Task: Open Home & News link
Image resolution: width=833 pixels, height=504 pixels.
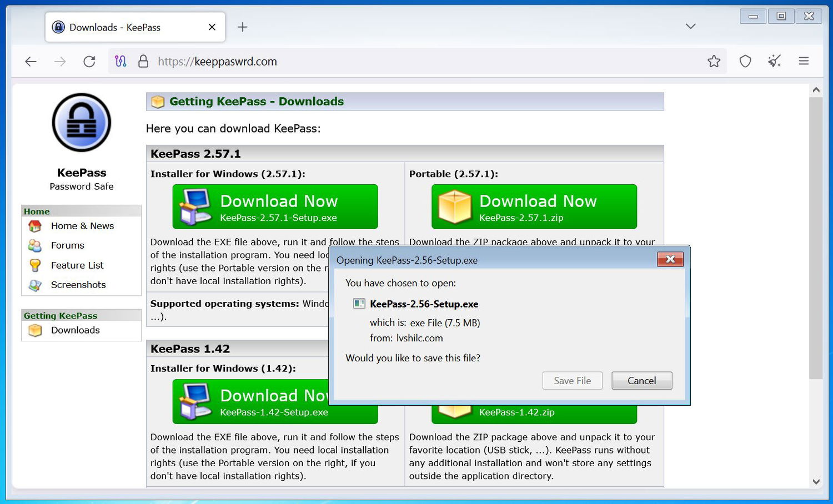Action: 82,226
